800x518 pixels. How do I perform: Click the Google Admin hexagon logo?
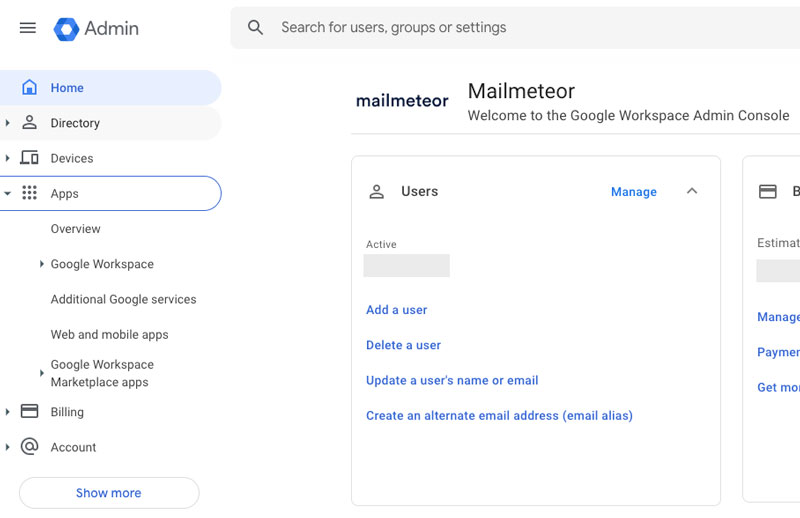pyautogui.click(x=66, y=29)
